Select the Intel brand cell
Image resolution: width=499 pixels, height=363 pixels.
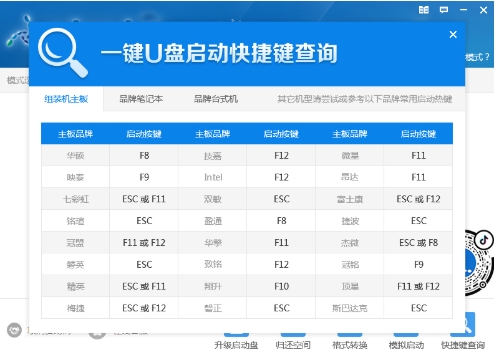point(213,177)
